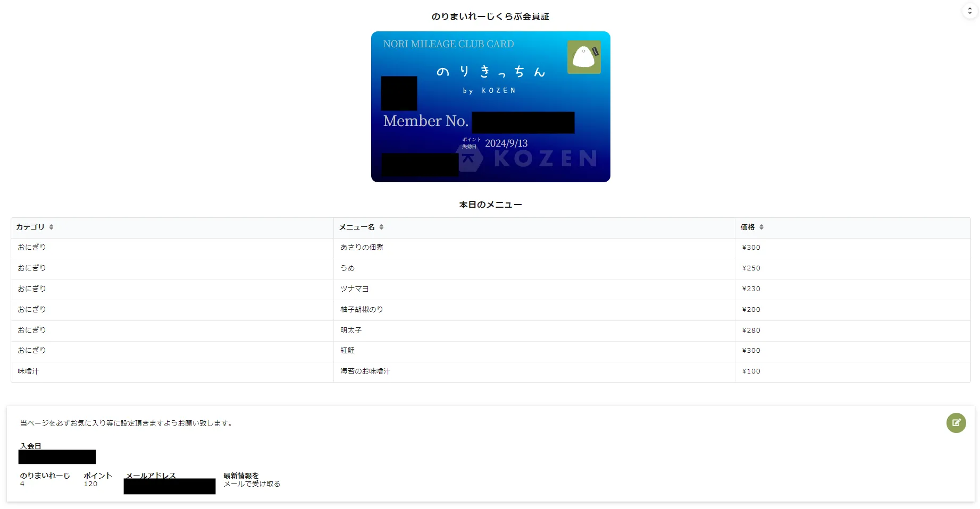Sort by 価格 using its sort arrows
This screenshot has height=509, width=980.
pos(761,227)
